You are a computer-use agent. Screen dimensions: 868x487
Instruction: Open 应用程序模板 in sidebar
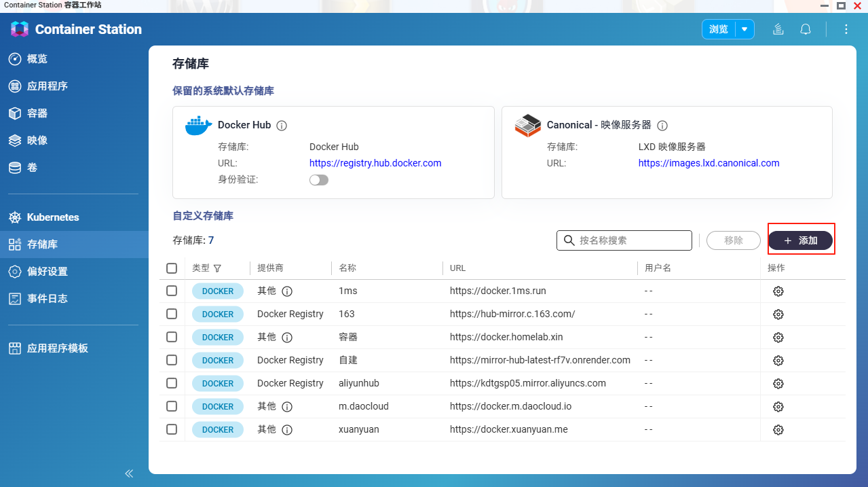74,348
